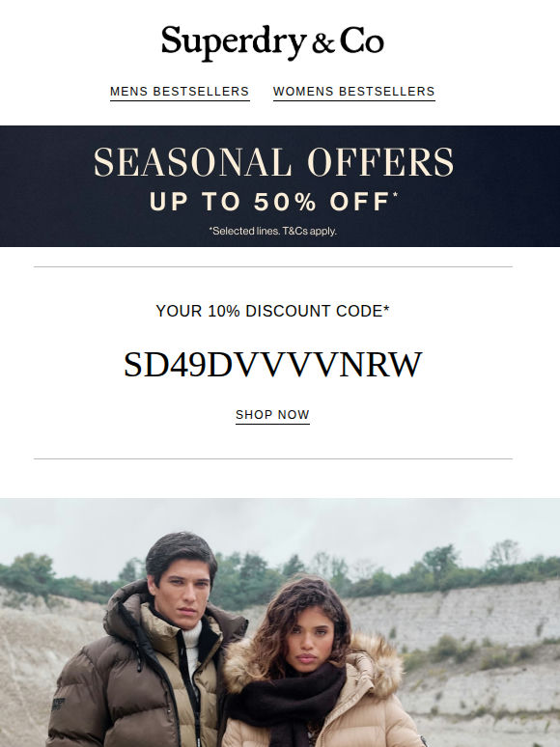Click the man's white turtleneck collar
The height and width of the screenshot is (747, 560).
pyautogui.click(x=191, y=638)
